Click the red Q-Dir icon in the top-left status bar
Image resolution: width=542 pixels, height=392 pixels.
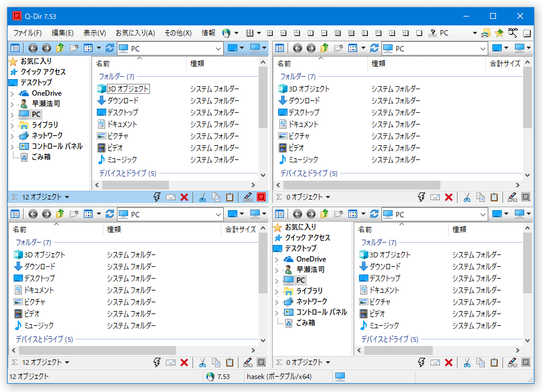click(x=262, y=197)
